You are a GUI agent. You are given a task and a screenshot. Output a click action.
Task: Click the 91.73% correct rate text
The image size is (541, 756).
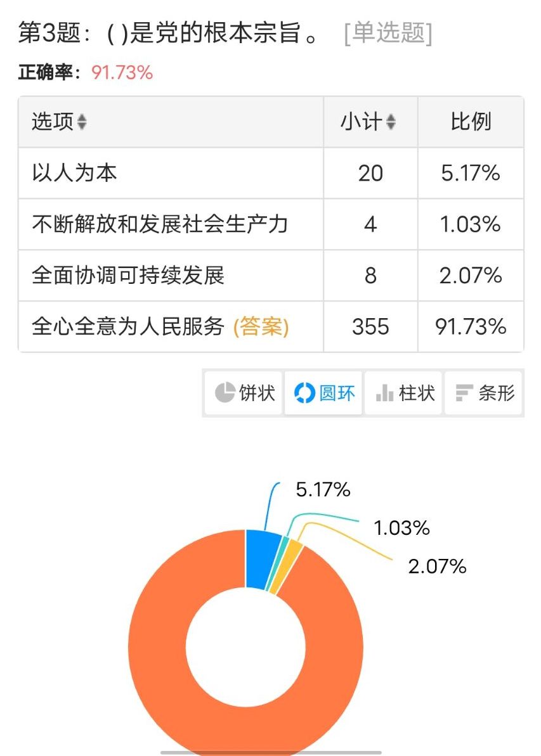[x=122, y=72]
